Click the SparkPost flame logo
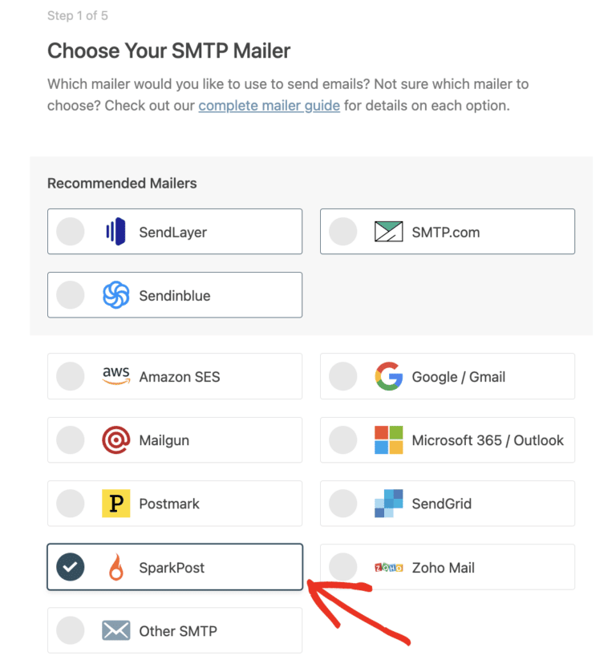Viewport: 616px width, 672px height. [116, 568]
